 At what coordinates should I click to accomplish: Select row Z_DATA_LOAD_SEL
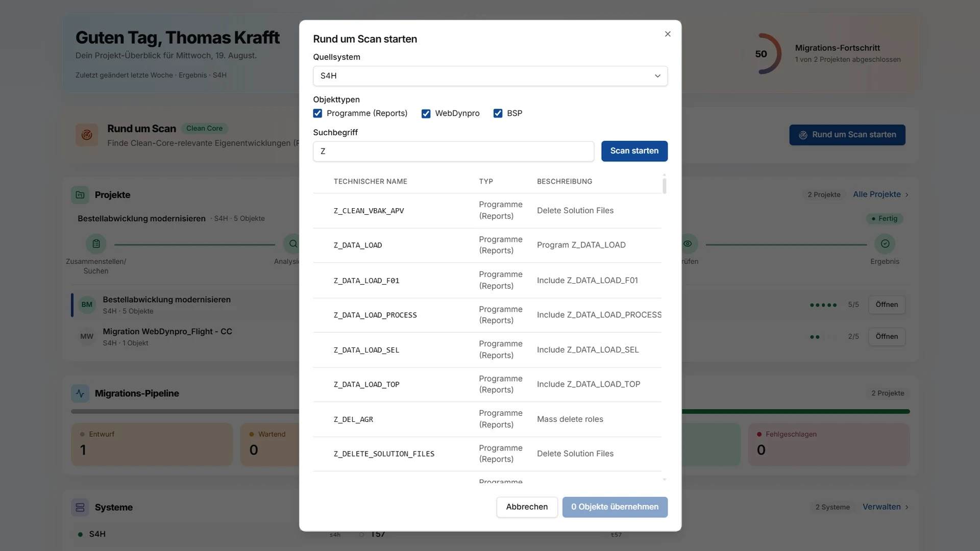click(x=487, y=350)
